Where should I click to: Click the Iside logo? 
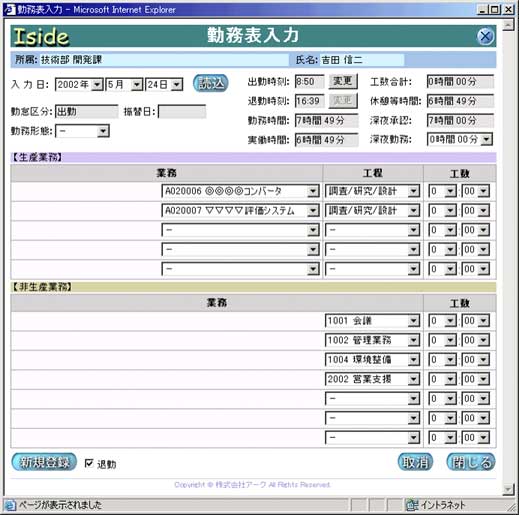pos(41,36)
